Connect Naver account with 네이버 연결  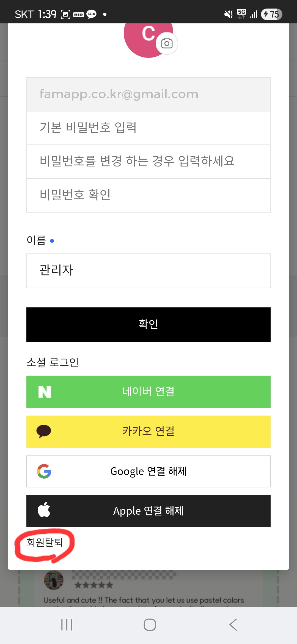(x=148, y=392)
